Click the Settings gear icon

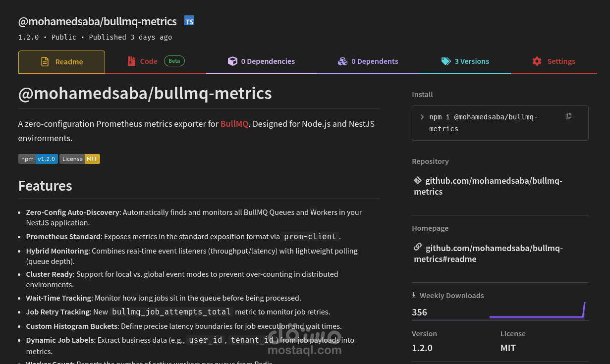537,61
